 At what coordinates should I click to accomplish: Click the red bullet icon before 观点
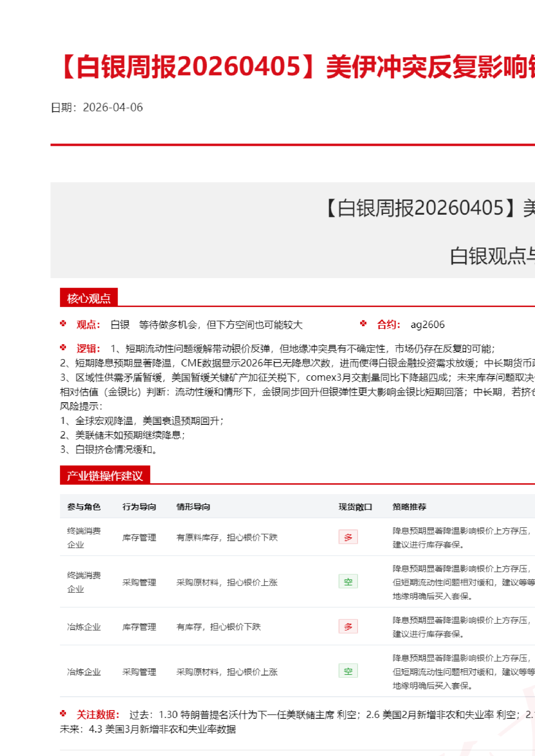(x=63, y=324)
